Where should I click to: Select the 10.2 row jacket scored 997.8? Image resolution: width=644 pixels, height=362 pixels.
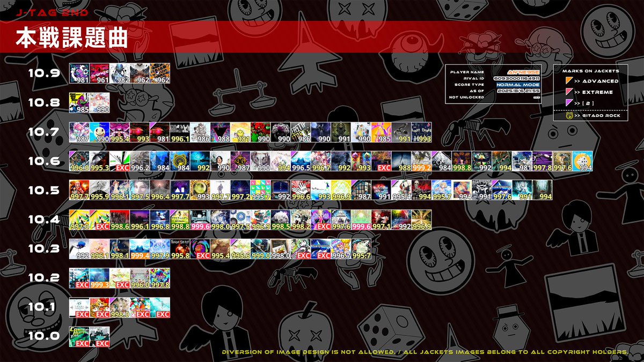160,278
